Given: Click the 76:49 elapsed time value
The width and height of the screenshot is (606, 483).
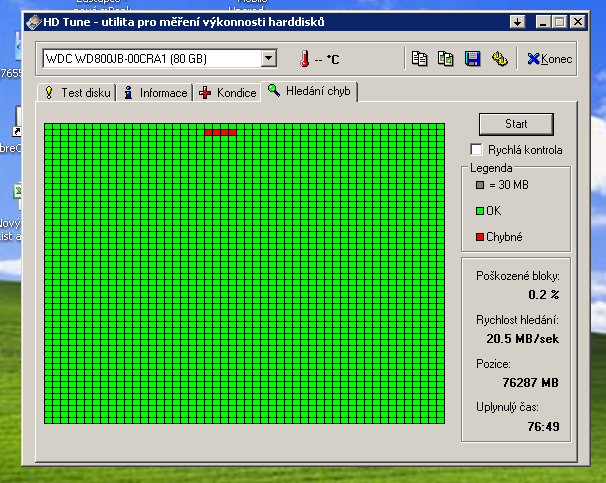Looking at the screenshot, I should click(x=543, y=427).
